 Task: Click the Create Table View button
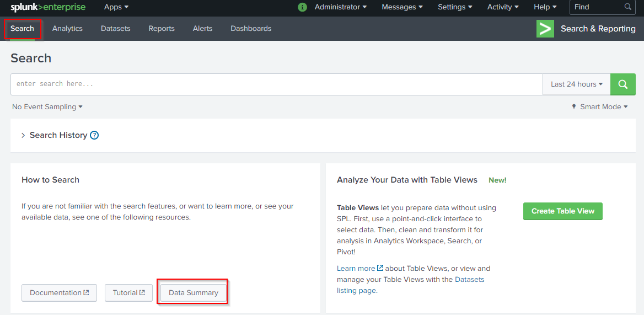tap(563, 211)
